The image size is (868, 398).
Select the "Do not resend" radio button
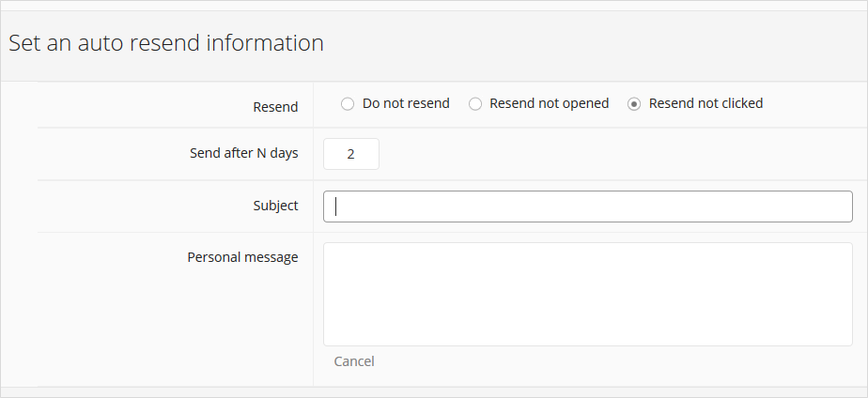click(347, 104)
